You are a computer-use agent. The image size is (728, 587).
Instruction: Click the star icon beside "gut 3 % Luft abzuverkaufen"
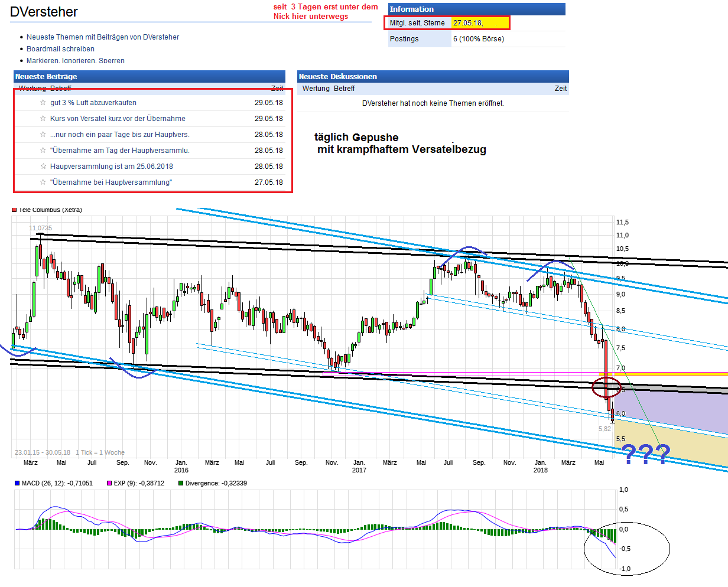43,103
